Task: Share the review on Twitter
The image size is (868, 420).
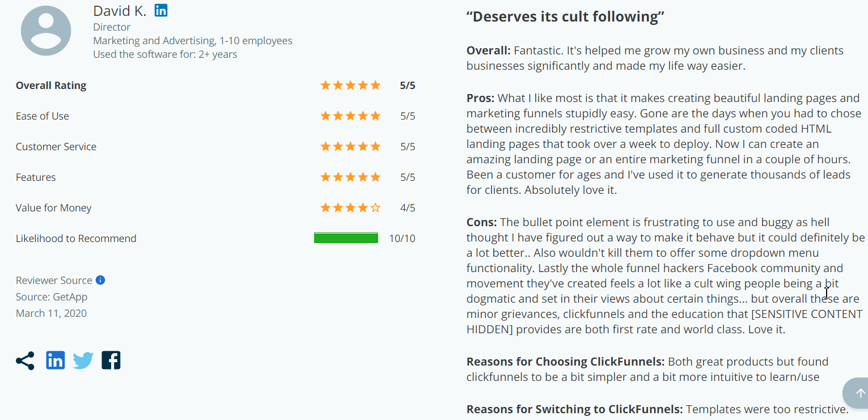Action: pos(83,360)
